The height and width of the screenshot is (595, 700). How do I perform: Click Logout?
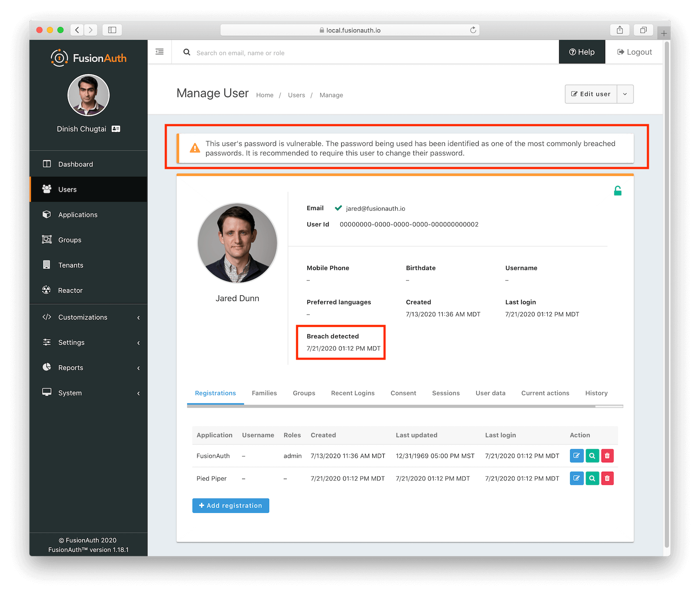634,52
